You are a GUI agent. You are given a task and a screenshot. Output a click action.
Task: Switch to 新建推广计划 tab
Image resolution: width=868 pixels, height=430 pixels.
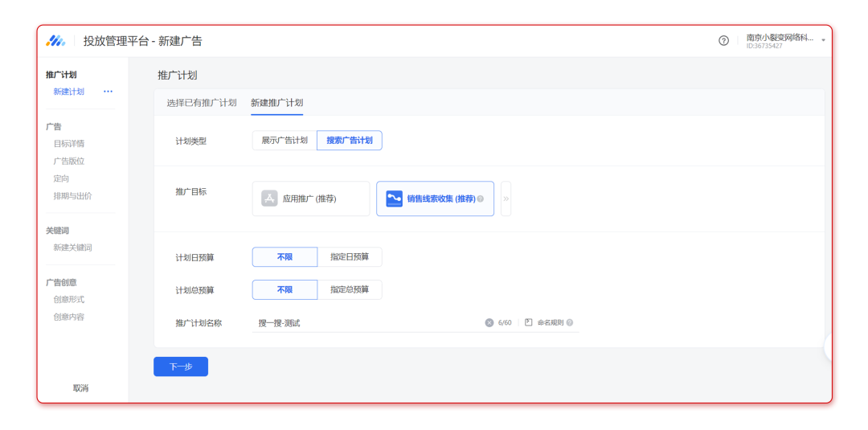[276, 103]
